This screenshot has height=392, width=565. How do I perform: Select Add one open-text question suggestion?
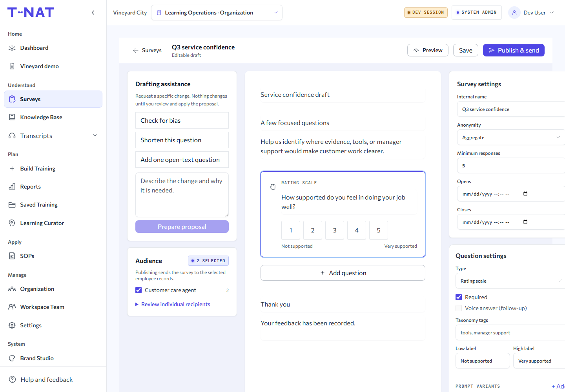click(x=182, y=160)
